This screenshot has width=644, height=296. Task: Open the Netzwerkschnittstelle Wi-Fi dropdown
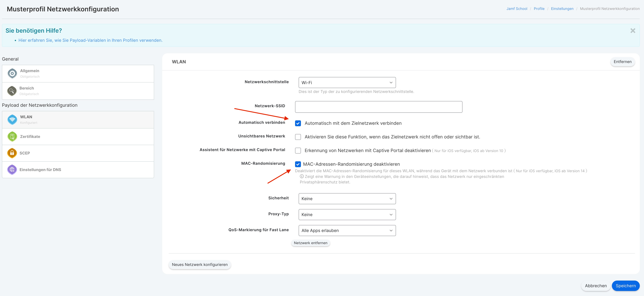[x=347, y=83]
